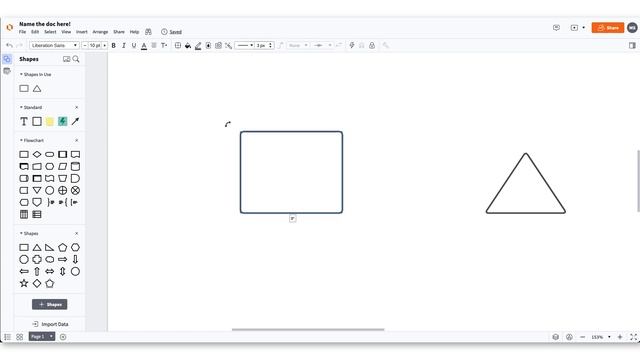Screen dimensions: 640x360
Task: Toggle underline formatting
Action: pos(134,45)
